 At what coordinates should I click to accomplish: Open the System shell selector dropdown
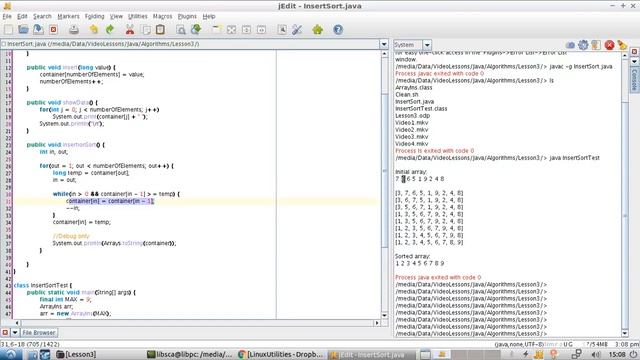[x=427, y=45]
